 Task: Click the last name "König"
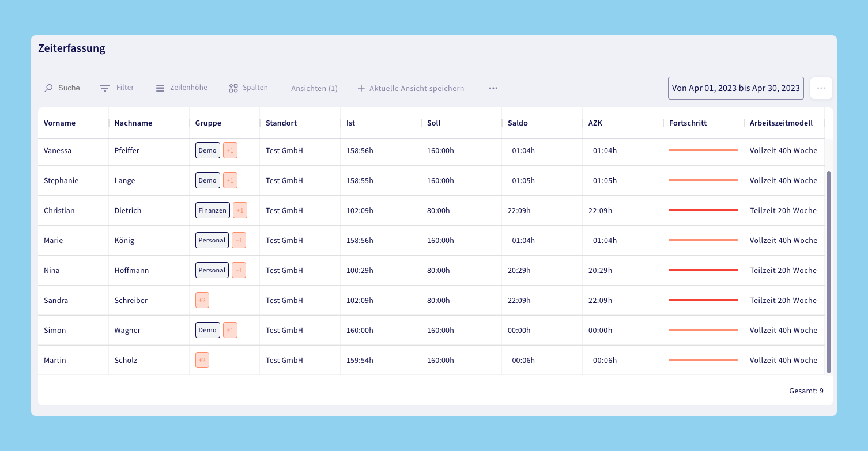124,240
